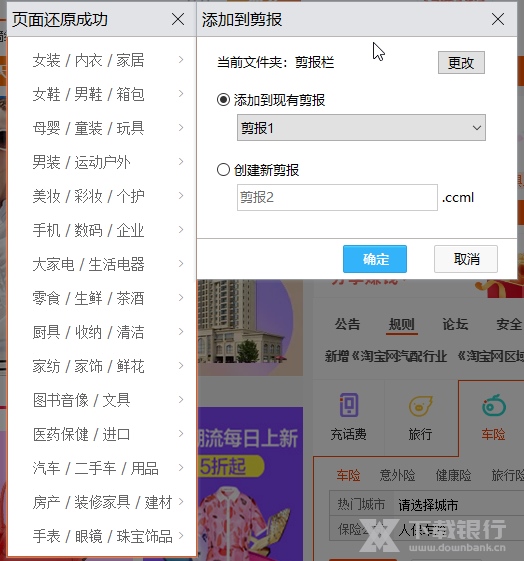
Task: Click the 取消 button
Action: [x=466, y=259]
